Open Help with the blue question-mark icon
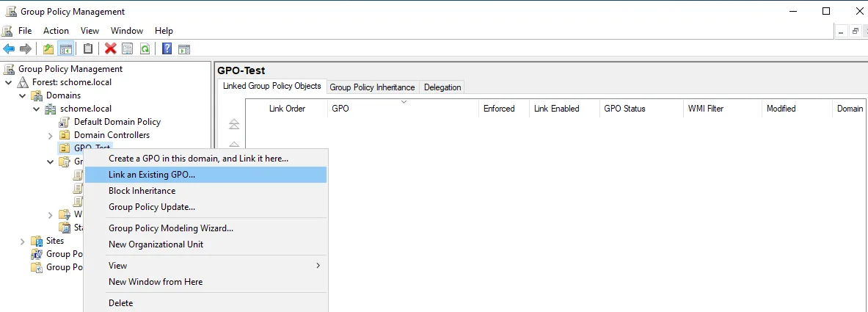Viewport: 868px width, 312px height. 167,48
